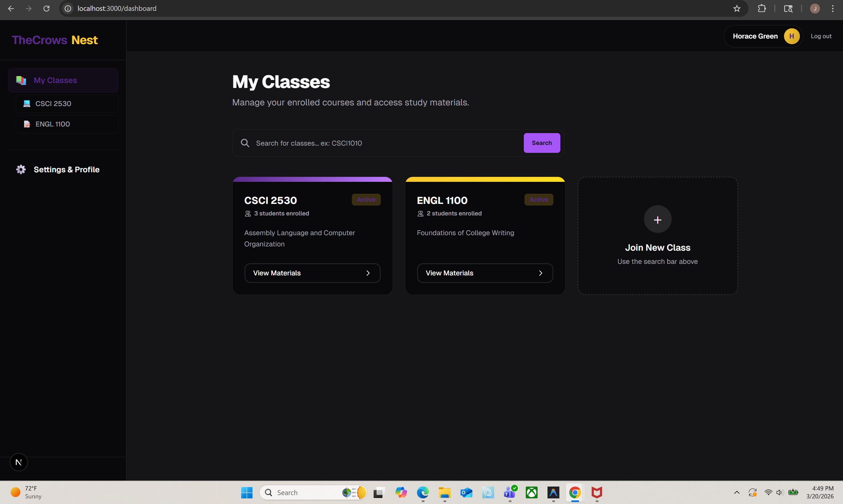This screenshot has width=843, height=504.
Task: Click the Horace Green avatar circle
Action: tap(791, 36)
